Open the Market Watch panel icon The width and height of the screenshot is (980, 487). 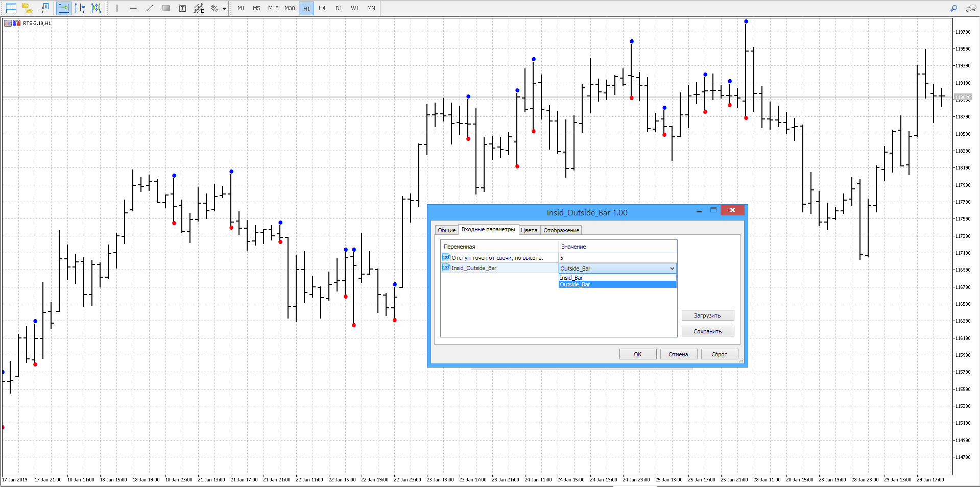click(x=11, y=8)
